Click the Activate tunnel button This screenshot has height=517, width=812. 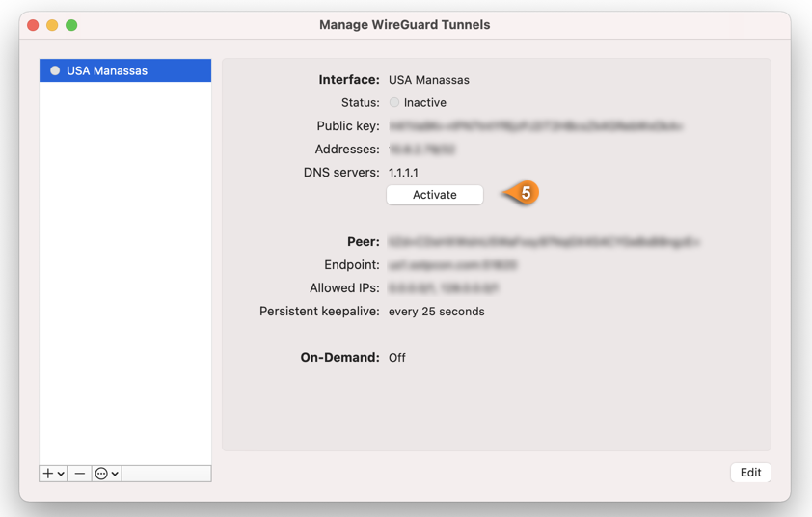(x=435, y=195)
